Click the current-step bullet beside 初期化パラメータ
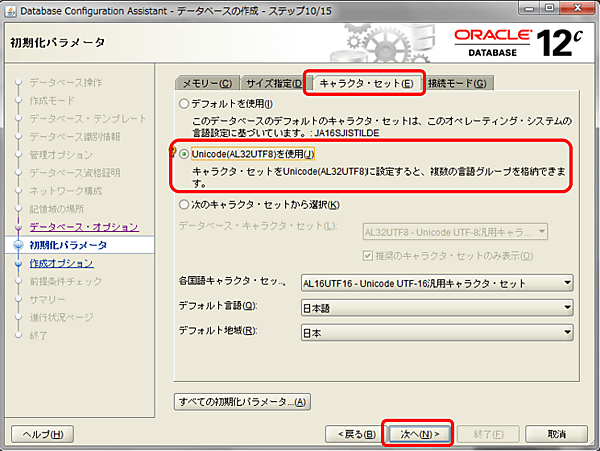This screenshot has width=600, height=451. click(18, 245)
